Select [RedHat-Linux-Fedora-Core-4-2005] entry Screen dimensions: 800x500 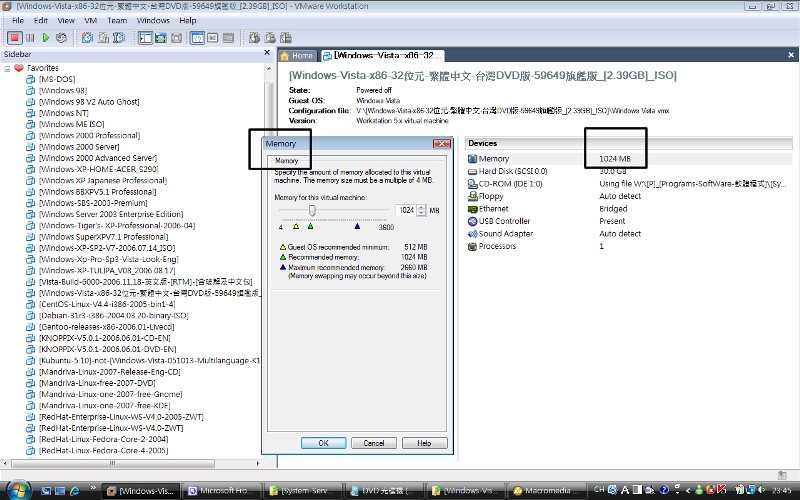(x=104, y=451)
